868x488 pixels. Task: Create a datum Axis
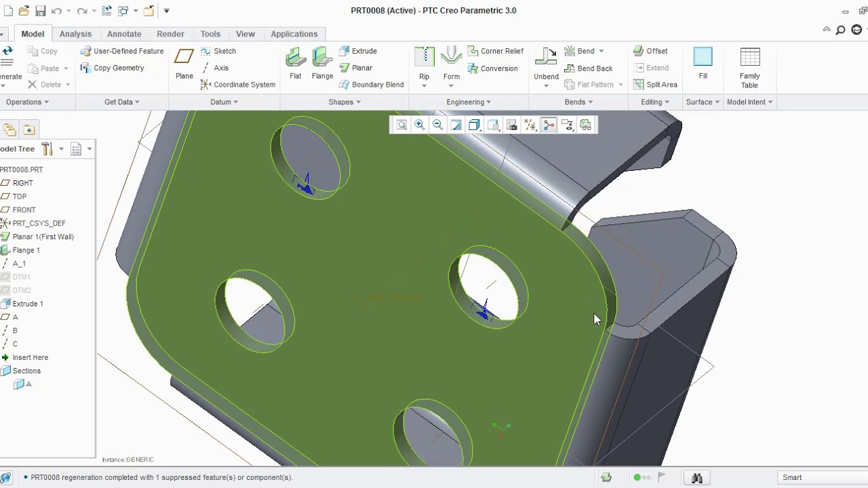click(x=215, y=68)
